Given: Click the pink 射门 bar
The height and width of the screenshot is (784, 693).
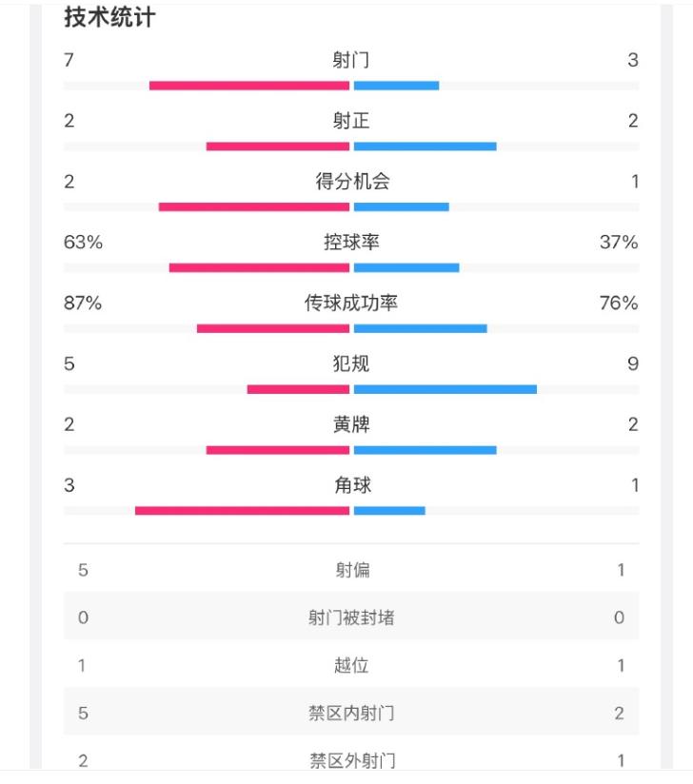Looking at the screenshot, I should tap(249, 86).
